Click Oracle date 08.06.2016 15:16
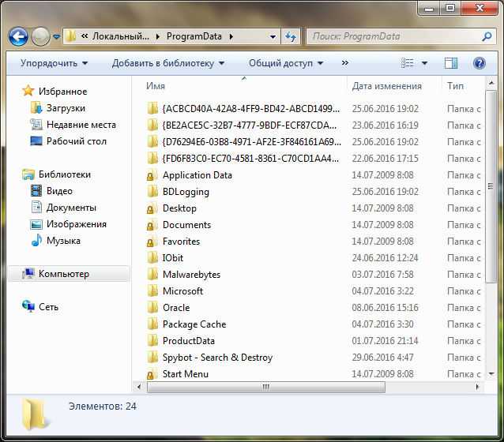This screenshot has height=442, width=504. click(385, 308)
